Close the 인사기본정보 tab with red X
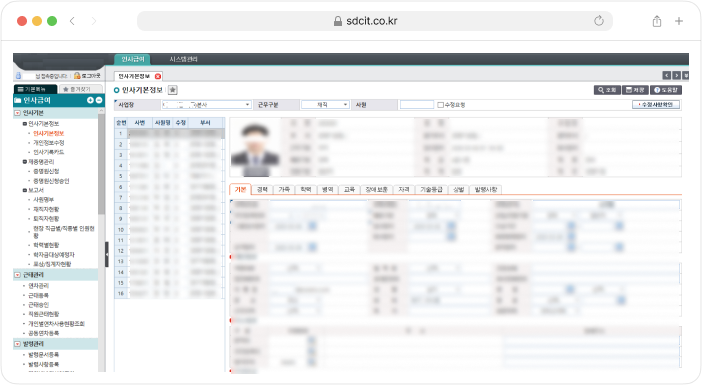This screenshot has height=385, width=702. [x=158, y=77]
